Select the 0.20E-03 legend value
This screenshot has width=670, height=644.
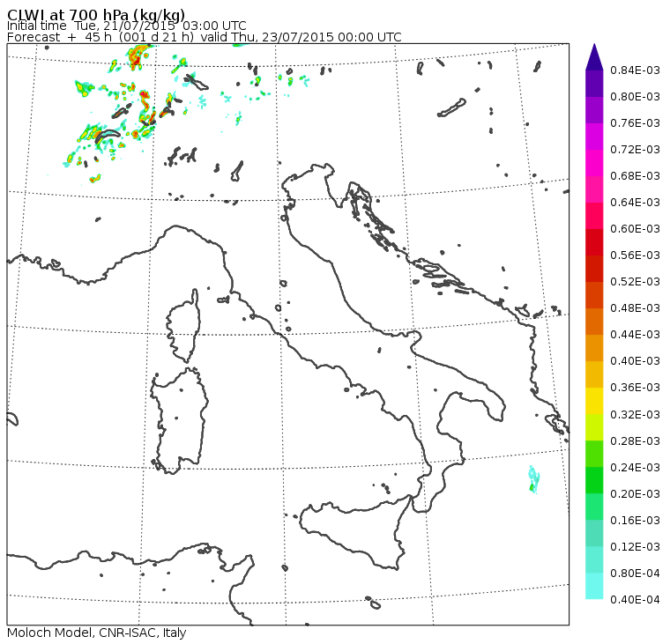click(635, 494)
